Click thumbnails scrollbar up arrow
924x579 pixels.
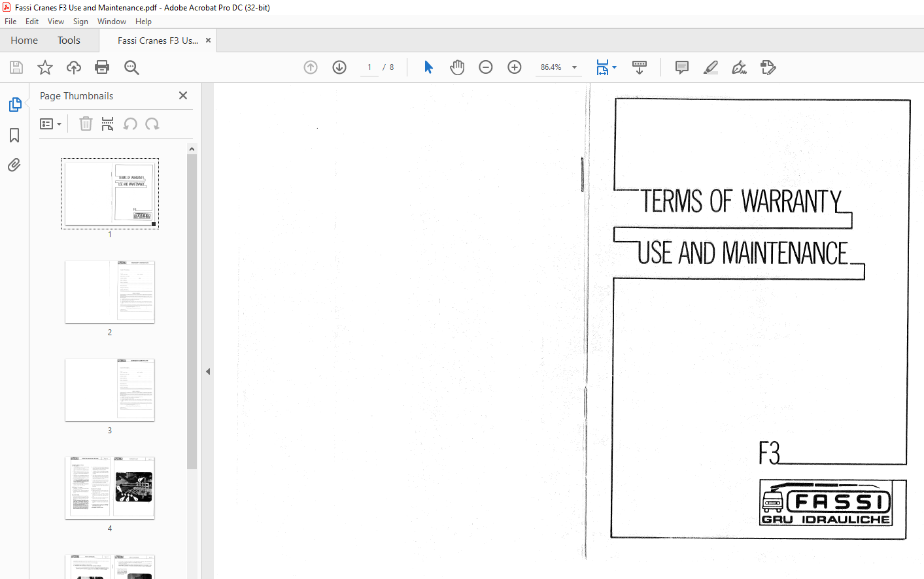[x=192, y=149]
